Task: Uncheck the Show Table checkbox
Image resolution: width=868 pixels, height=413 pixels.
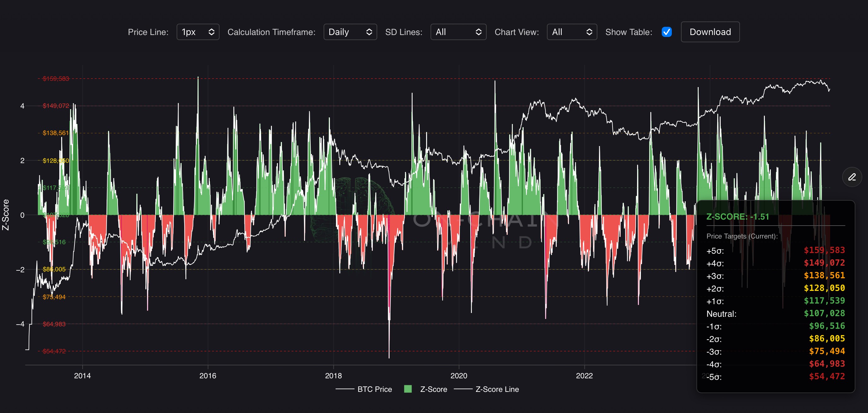Action: click(x=666, y=32)
